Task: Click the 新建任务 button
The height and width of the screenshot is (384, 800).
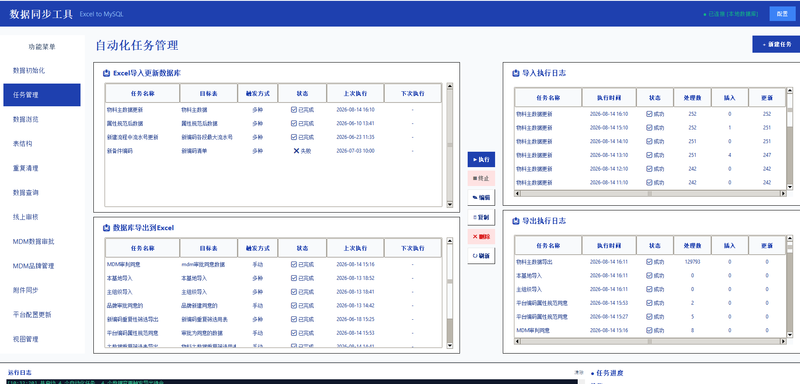Action: coord(777,44)
